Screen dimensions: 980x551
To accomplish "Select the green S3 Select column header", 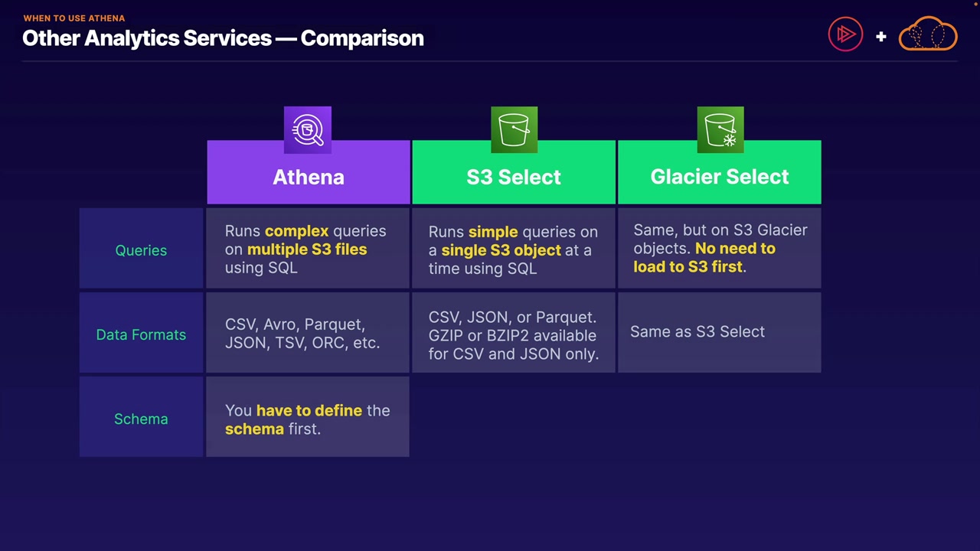I will pos(514,177).
